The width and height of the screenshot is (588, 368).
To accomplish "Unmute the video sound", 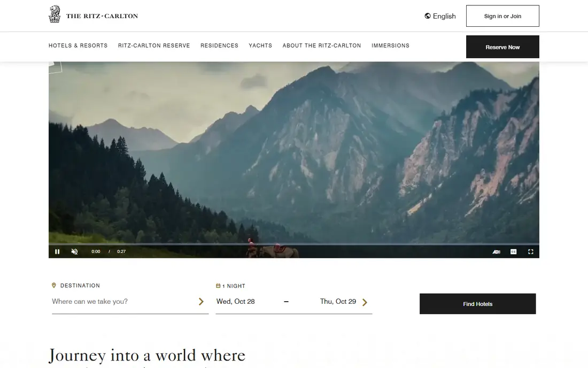I will point(75,252).
